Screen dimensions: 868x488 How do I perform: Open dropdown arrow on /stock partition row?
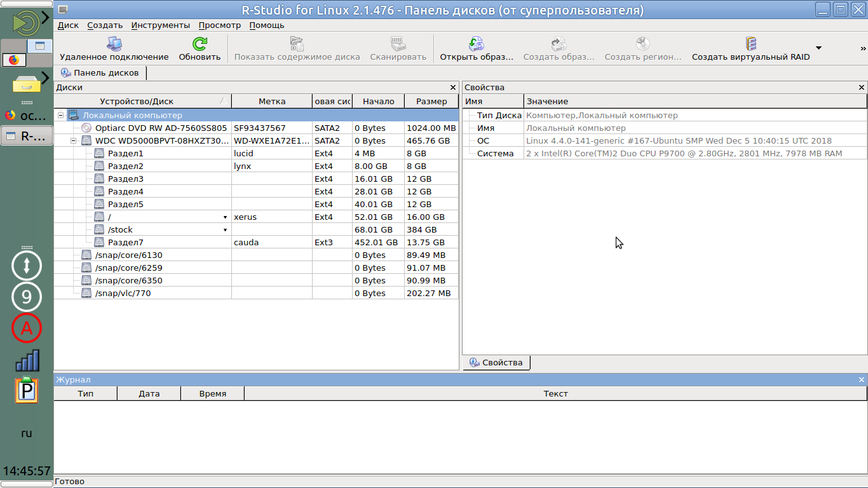click(225, 230)
